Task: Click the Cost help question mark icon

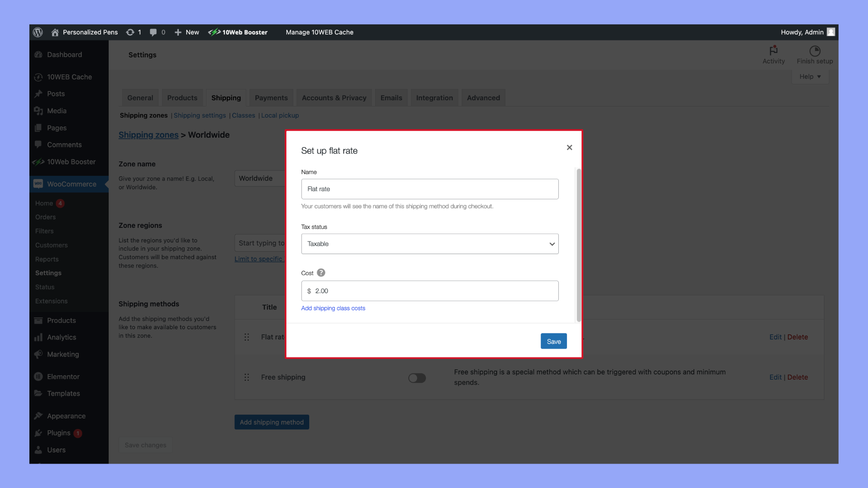Action: [x=321, y=273]
